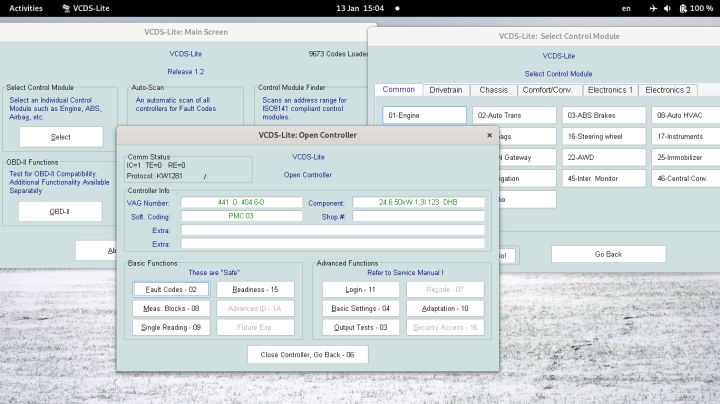The image size is (720, 404).
Task: Click the first Extra field
Action: (332, 230)
